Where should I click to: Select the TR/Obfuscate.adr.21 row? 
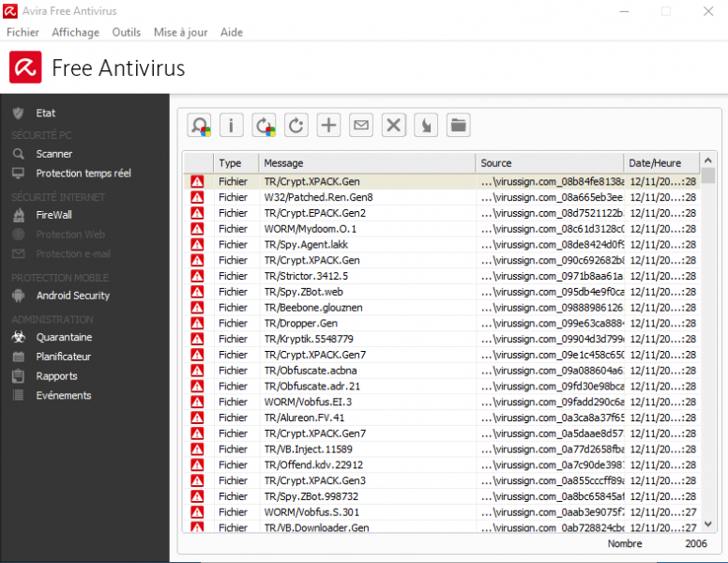click(442, 387)
